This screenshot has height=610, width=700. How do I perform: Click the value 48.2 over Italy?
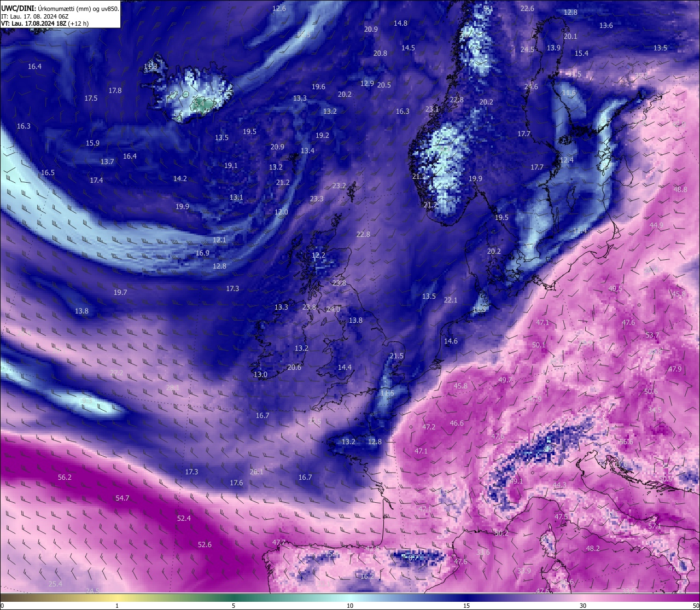[x=593, y=548]
